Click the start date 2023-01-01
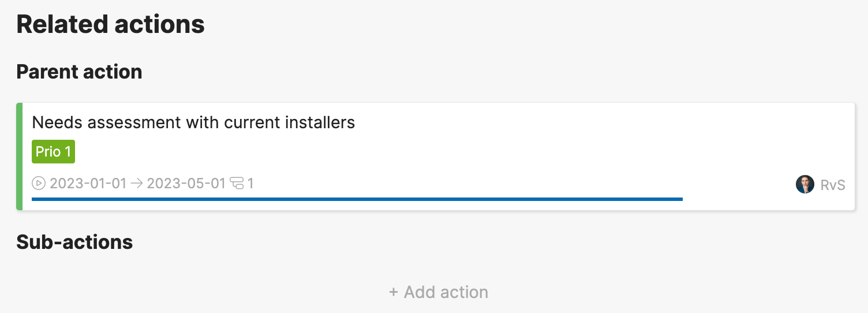Viewport: 868px width, 313px height. click(88, 184)
